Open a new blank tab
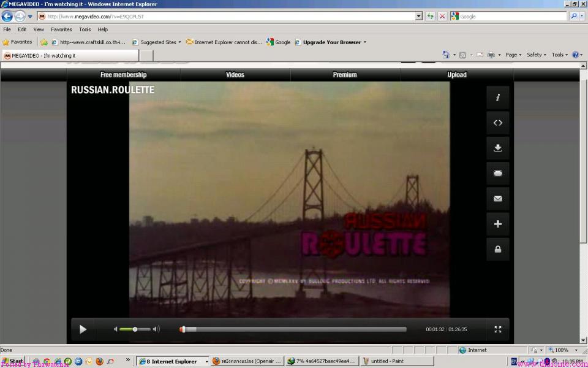 [x=146, y=56]
